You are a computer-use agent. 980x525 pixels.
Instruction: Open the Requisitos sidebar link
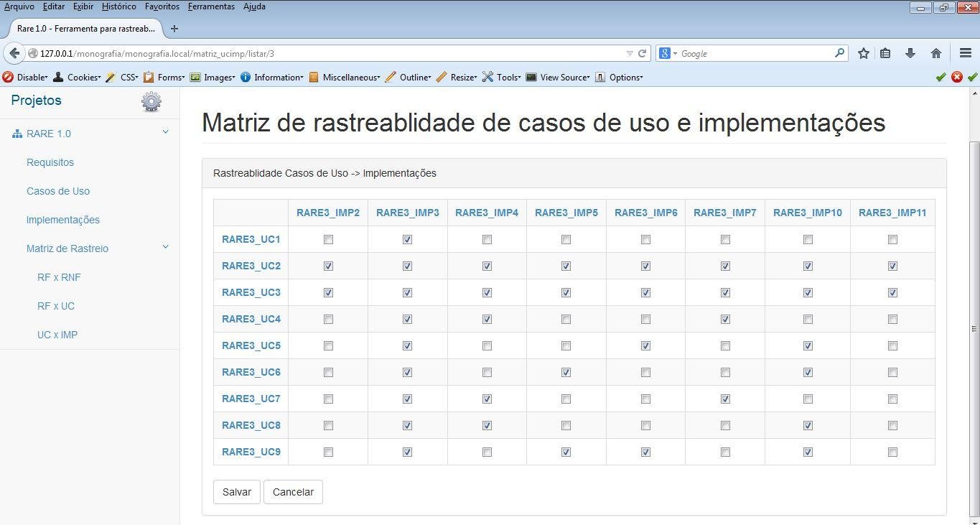[x=50, y=162]
